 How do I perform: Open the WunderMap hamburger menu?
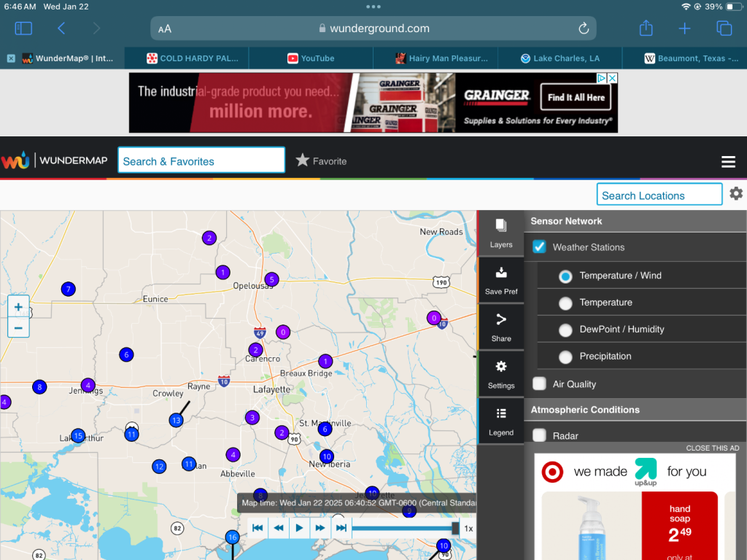pos(728,162)
